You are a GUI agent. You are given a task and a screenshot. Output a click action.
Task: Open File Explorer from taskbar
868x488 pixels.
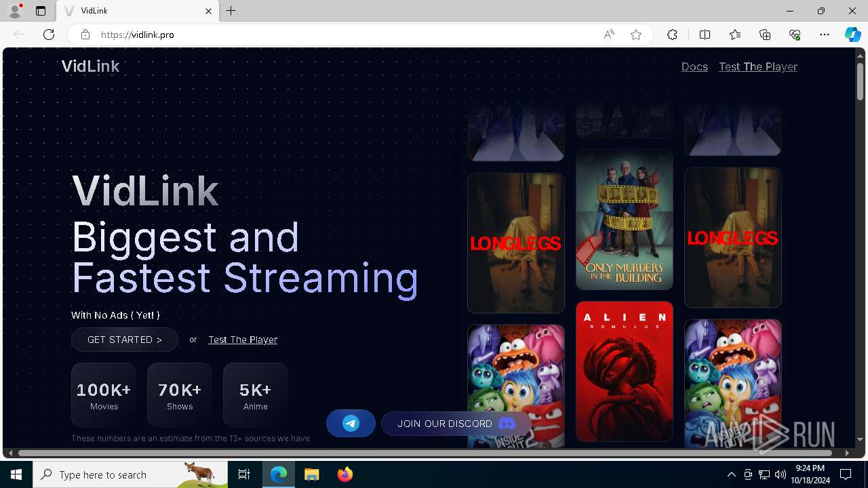click(x=311, y=474)
